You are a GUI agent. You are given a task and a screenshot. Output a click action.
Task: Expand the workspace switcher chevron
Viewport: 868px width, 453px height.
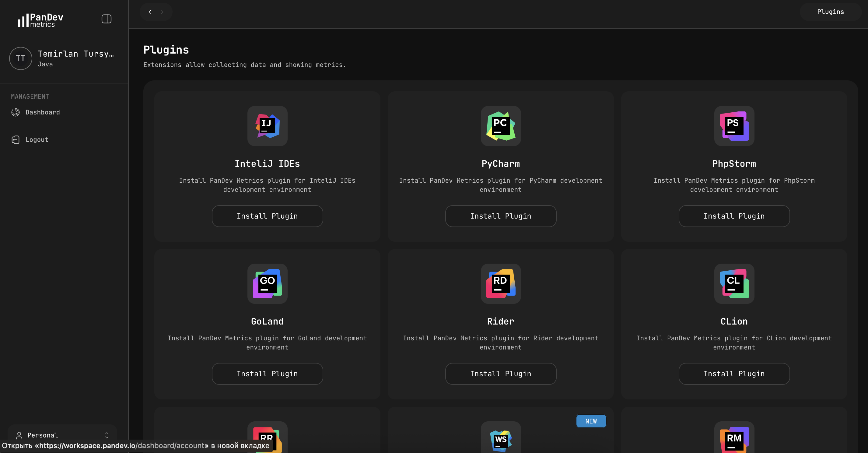pos(107,435)
